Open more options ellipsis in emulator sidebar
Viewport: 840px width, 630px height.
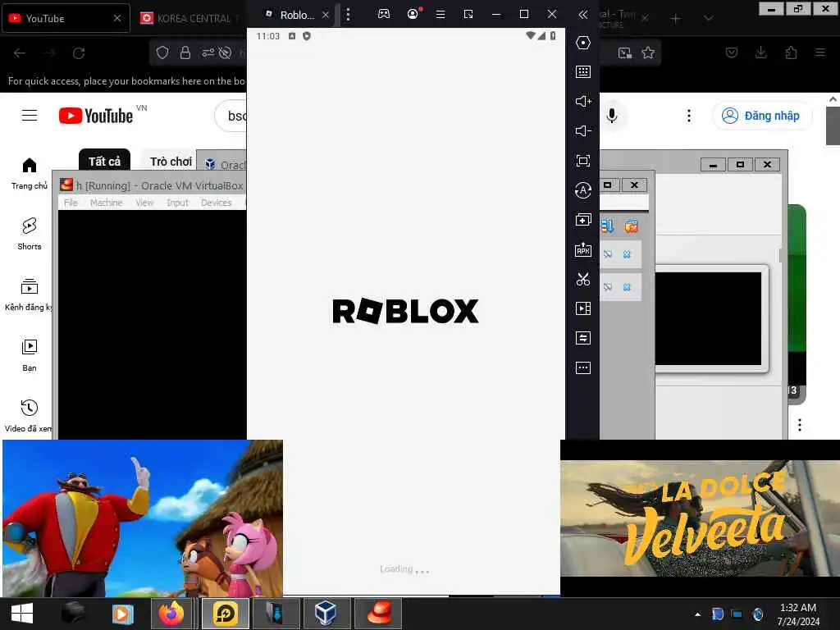(583, 368)
